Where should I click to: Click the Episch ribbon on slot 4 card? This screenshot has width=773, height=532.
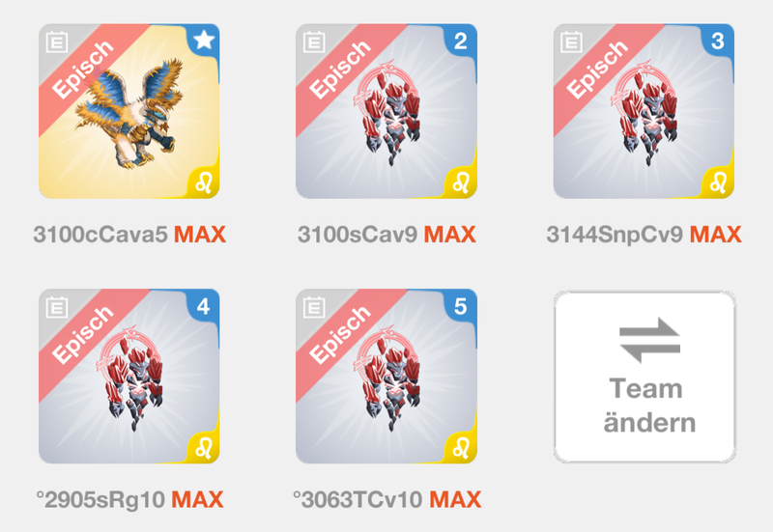[82, 335]
